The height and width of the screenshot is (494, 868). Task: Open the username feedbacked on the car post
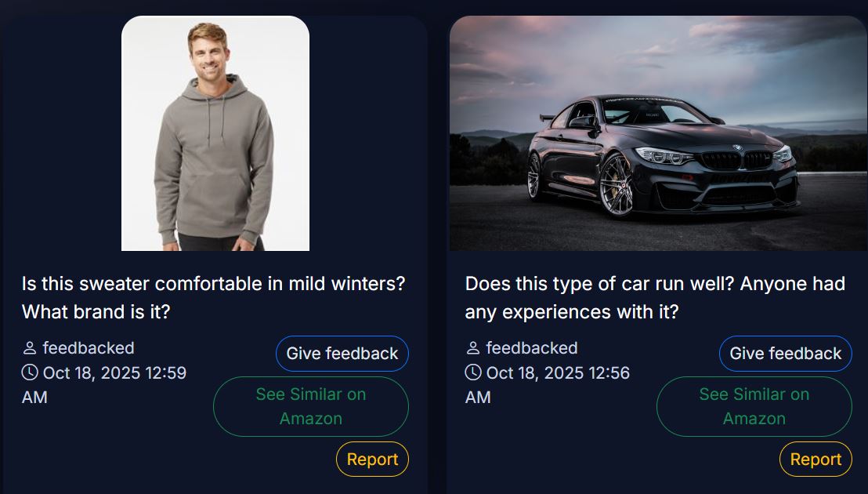(532, 348)
